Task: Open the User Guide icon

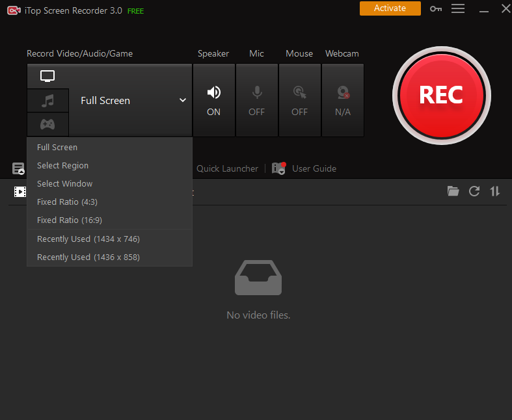Action: point(279,168)
